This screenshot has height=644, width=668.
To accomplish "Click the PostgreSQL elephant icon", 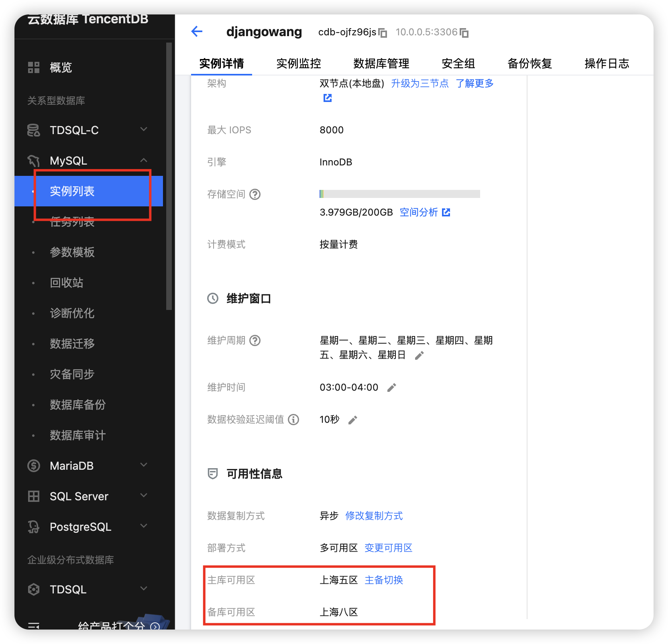I will click(34, 527).
